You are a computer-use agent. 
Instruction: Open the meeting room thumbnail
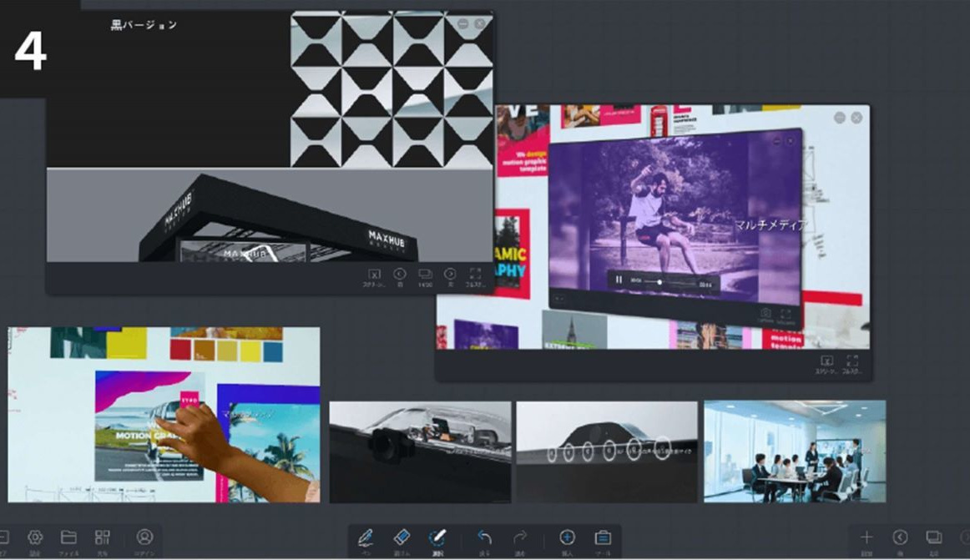point(795,452)
